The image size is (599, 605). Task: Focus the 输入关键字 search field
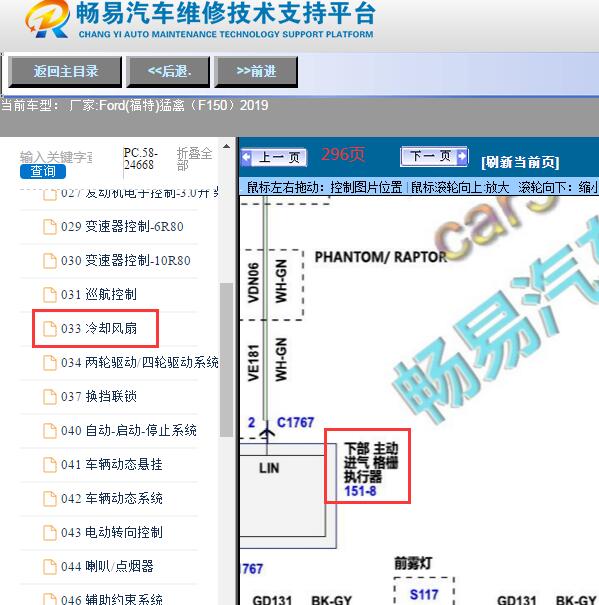pos(56,157)
